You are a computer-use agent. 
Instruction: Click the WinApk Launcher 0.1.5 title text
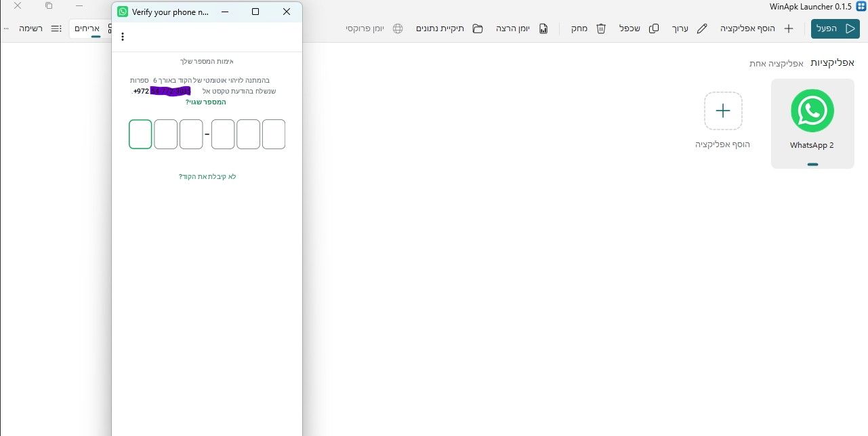[810, 6]
